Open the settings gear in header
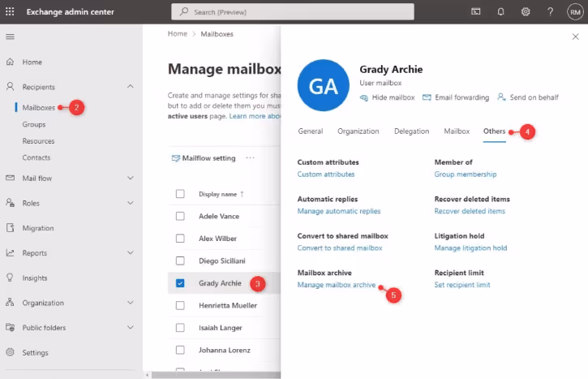Screen dimensions: 588x379 526,12
